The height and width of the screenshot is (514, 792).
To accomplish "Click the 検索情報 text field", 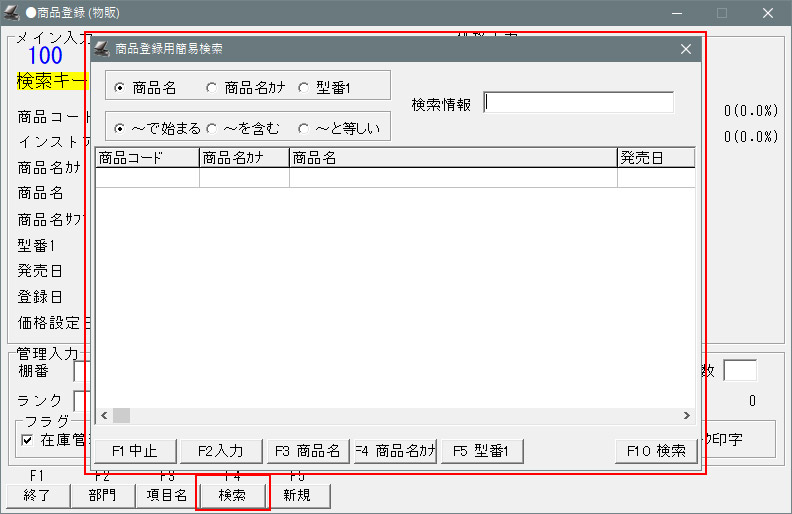I will click(x=578, y=103).
